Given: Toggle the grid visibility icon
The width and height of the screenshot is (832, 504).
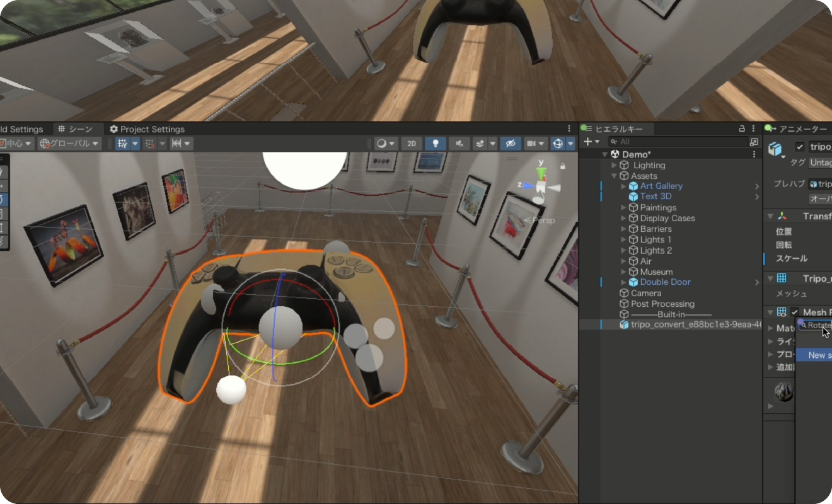Looking at the screenshot, I should pos(122,144).
